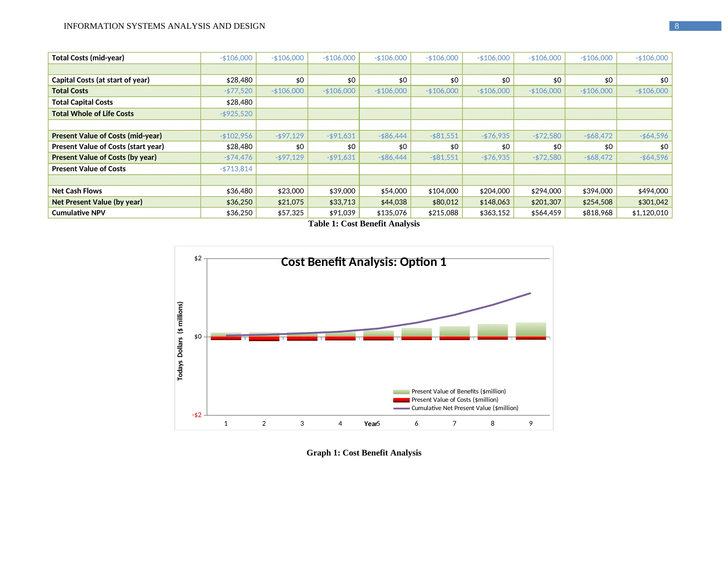Click the green 'Present Value of Benefits' legend swatch
728x572 pixels.
tap(401, 392)
